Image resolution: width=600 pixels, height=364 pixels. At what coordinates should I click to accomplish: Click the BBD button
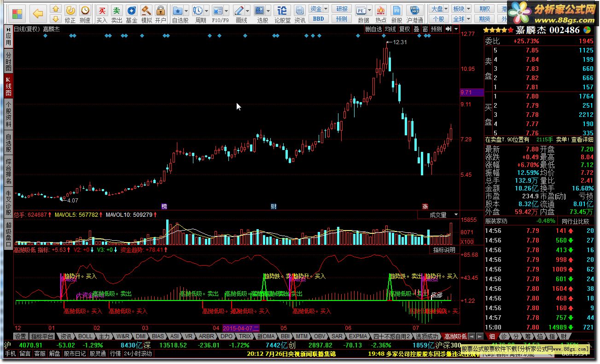tap(318, 19)
